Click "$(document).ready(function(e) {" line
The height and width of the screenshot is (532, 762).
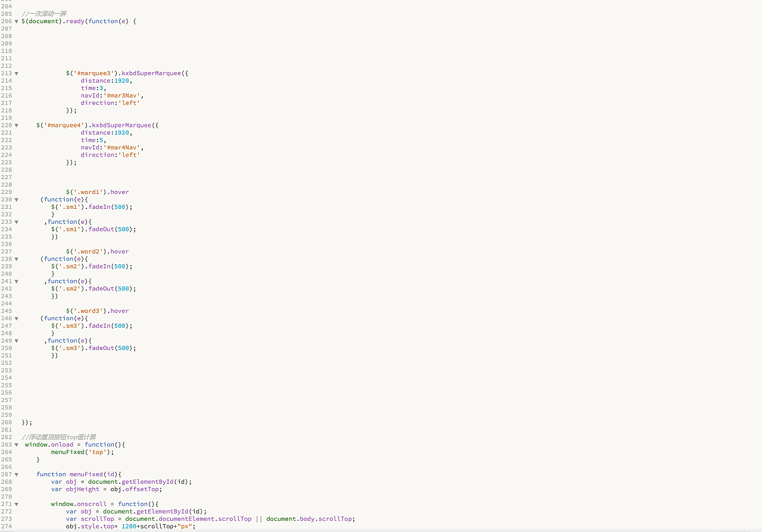coord(79,21)
